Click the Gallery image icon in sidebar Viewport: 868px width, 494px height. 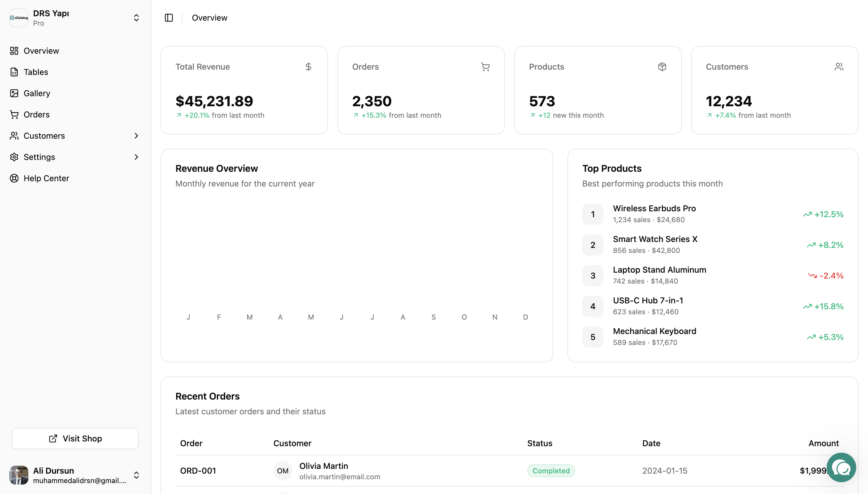[x=14, y=93]
